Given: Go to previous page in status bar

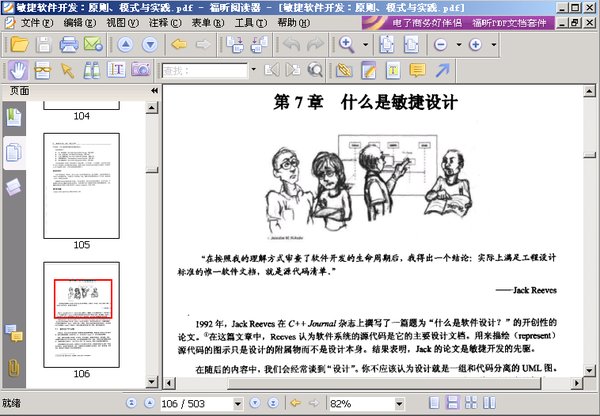Looking at the screenshot, I should click(x=149, y=403).
